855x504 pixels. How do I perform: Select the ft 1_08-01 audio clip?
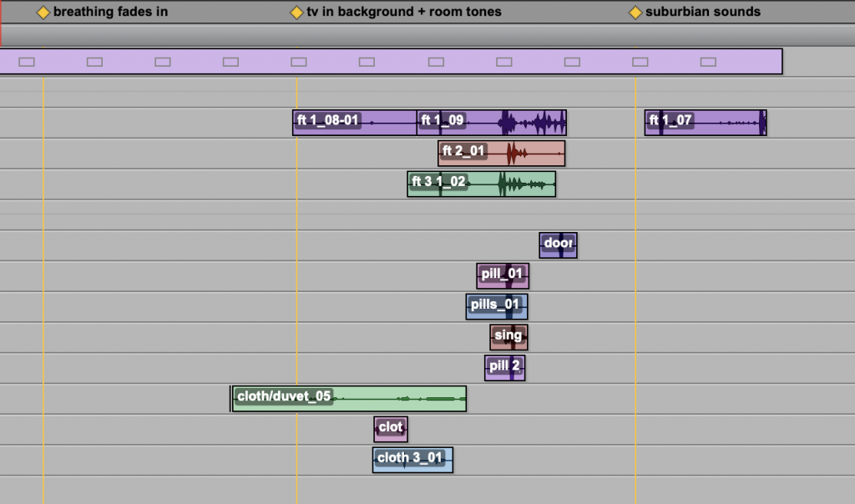tap(355, 123)
